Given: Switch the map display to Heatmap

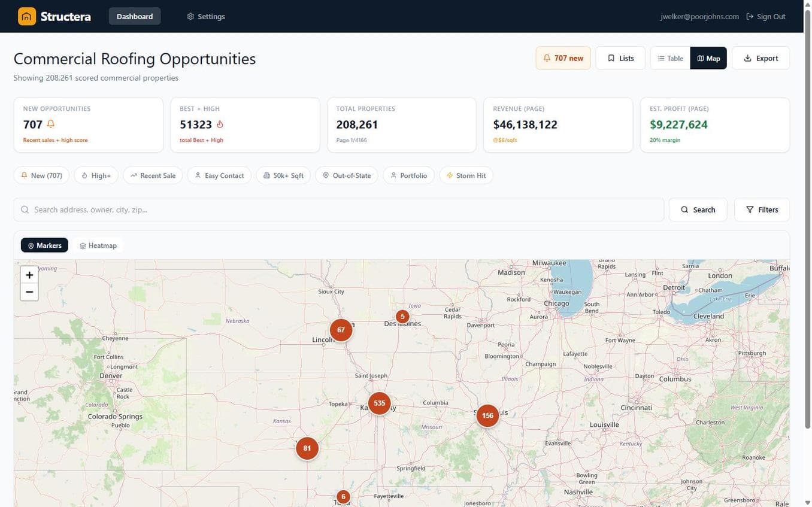Looking at the screenshot, I should tap(98, 245).
